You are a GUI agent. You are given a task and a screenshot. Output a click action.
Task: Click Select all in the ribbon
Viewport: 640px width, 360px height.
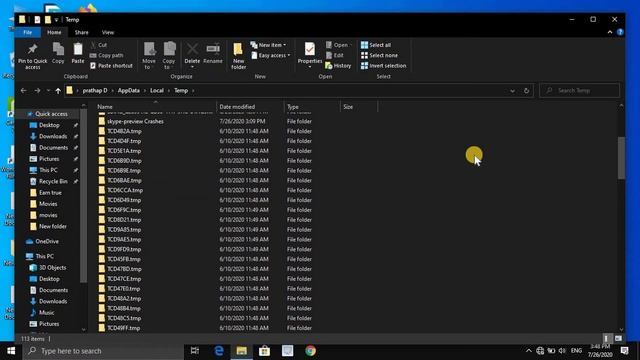(x=376, y=45)
